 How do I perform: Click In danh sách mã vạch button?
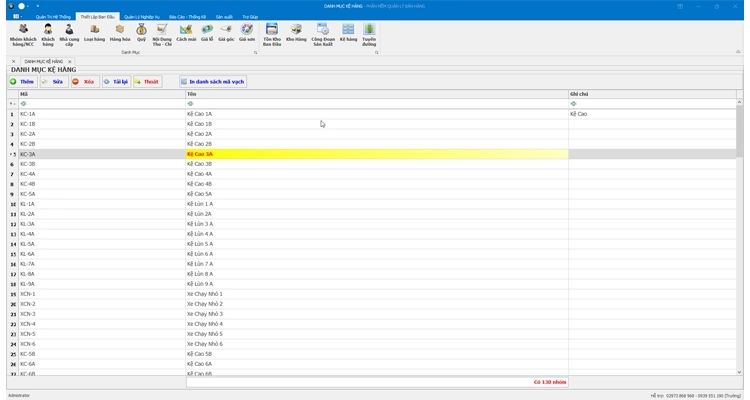(213, 82)
